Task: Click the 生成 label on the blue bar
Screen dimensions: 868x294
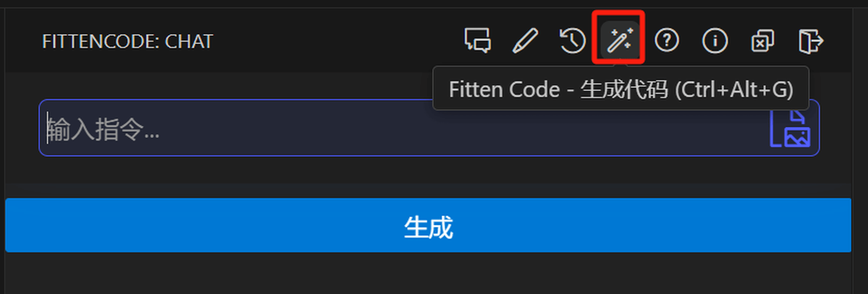Action: (x=428, y=227)
